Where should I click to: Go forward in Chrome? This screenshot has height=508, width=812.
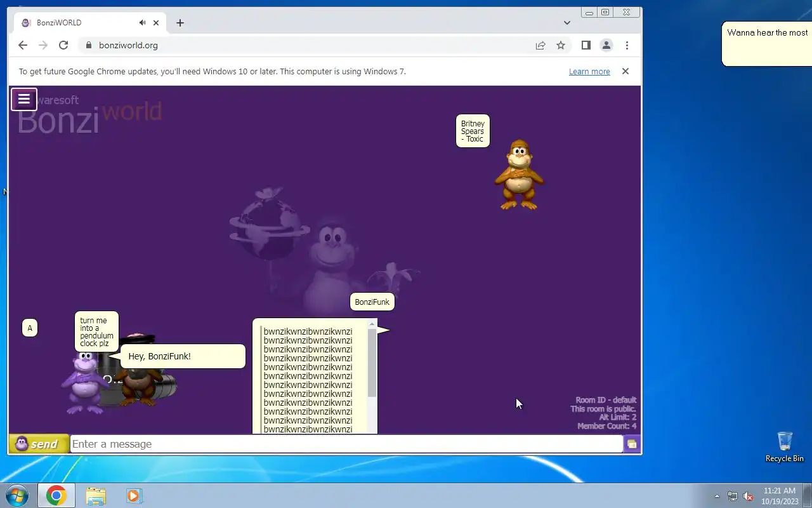pos(43,45)
